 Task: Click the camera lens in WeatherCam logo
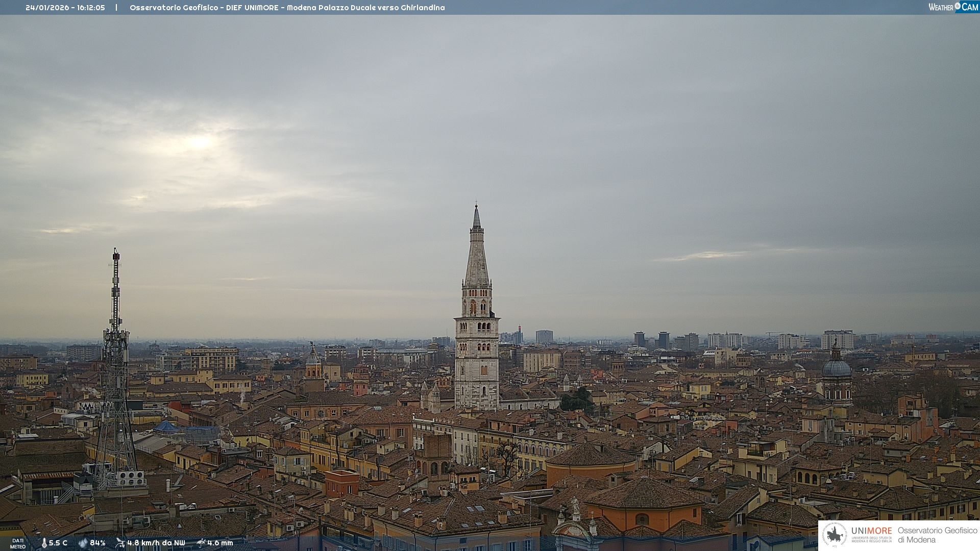click(x=958, y=6)
